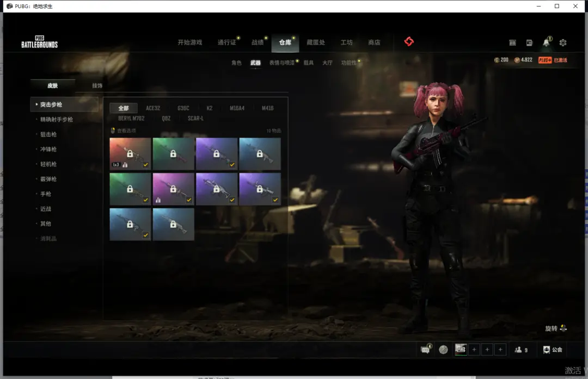Switch to the 角色 sub-tab
The height and width of the screenshot is (379, 588).
pyautogui.click(x=236, y=63)
